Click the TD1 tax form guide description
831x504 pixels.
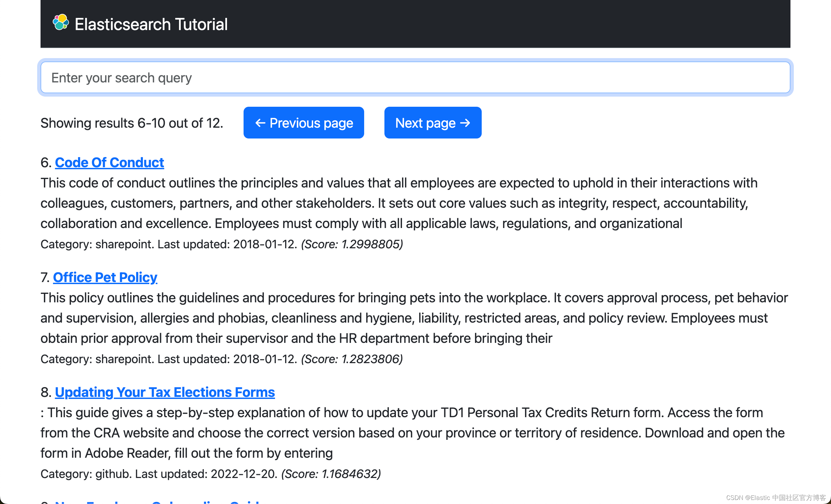[405, 433]
